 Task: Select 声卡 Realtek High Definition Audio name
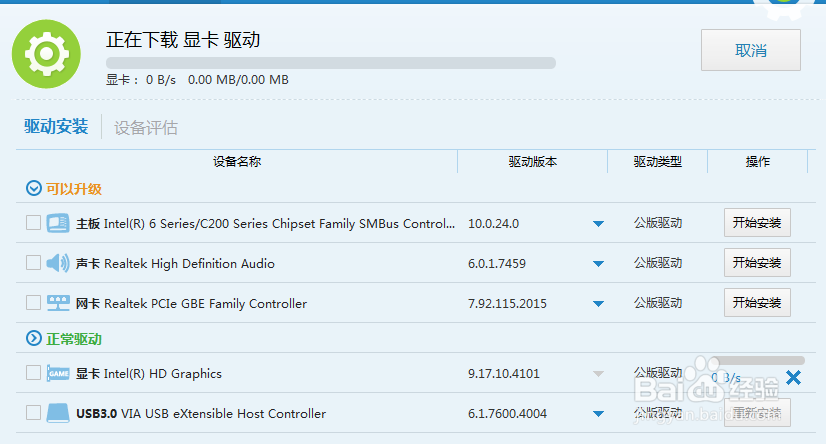point(175,263)
